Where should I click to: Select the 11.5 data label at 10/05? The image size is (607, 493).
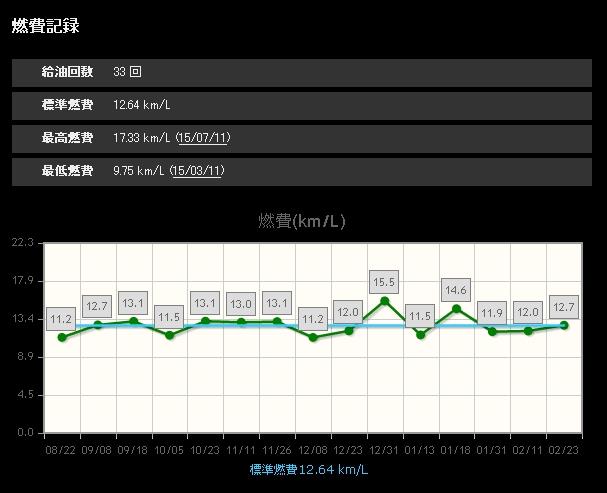point(169,317)
